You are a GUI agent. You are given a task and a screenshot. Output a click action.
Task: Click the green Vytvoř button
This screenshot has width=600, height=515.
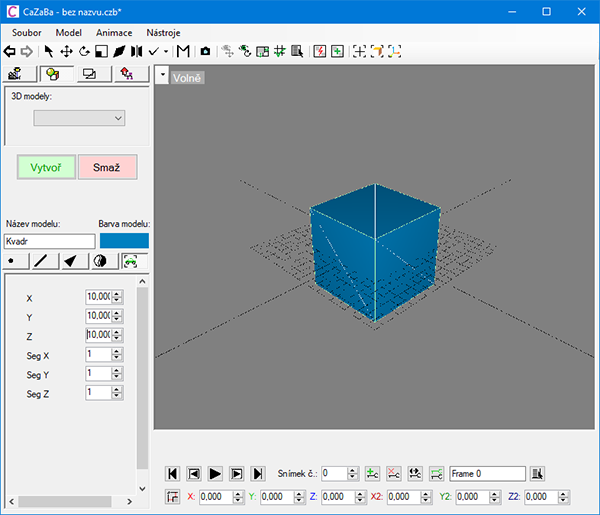[46, 167]
